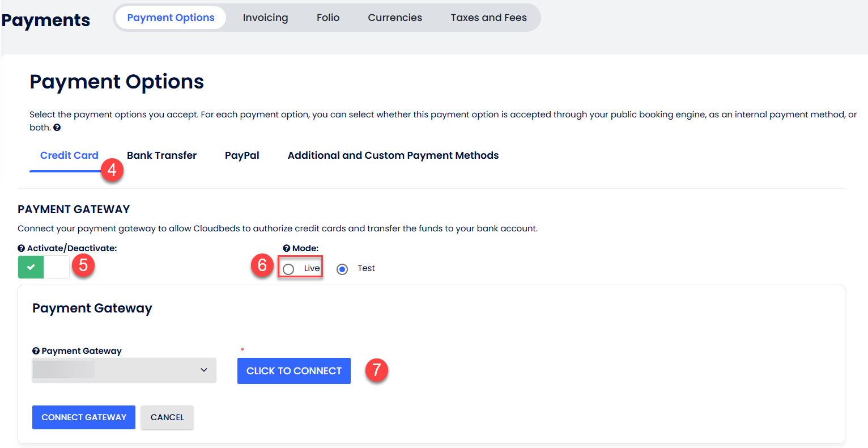Click help icon beside Payment Gateway field label

36,351
